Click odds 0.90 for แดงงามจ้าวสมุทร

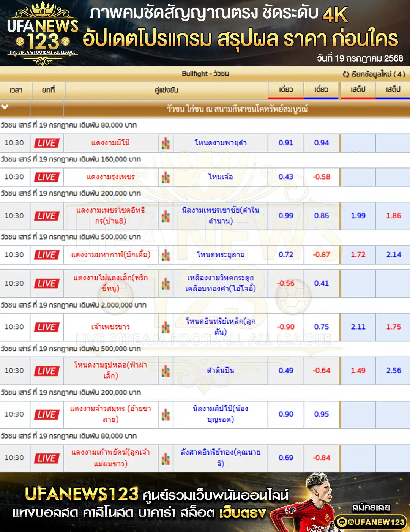click(286, 414)
